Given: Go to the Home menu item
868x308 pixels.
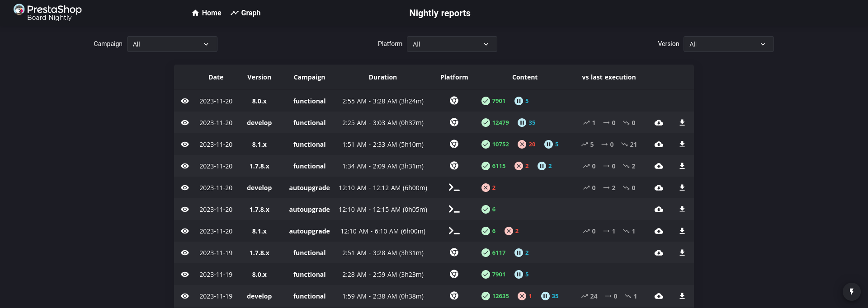Looking at the screenshot, I should click(x=207, y=13).
